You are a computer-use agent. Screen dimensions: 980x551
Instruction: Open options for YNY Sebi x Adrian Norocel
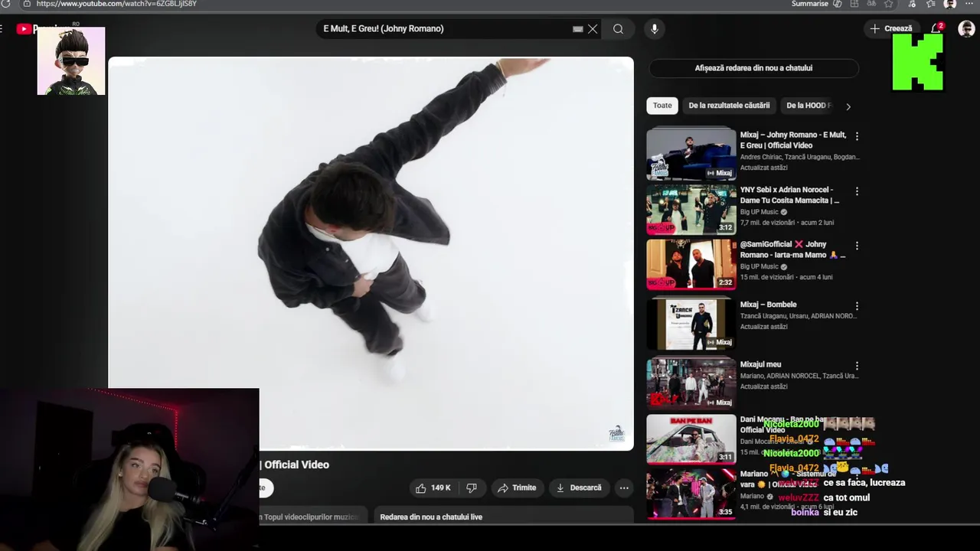(857, 191)
